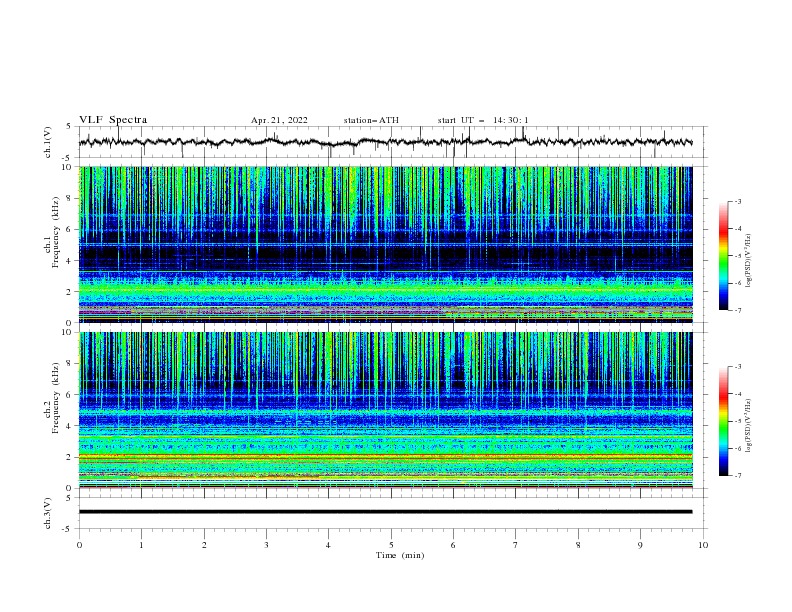Click the "-7" label on ch.1 color bar
The width and height of the screenshot is (792, 612).
pyautogui.click(x=737, y=310)
